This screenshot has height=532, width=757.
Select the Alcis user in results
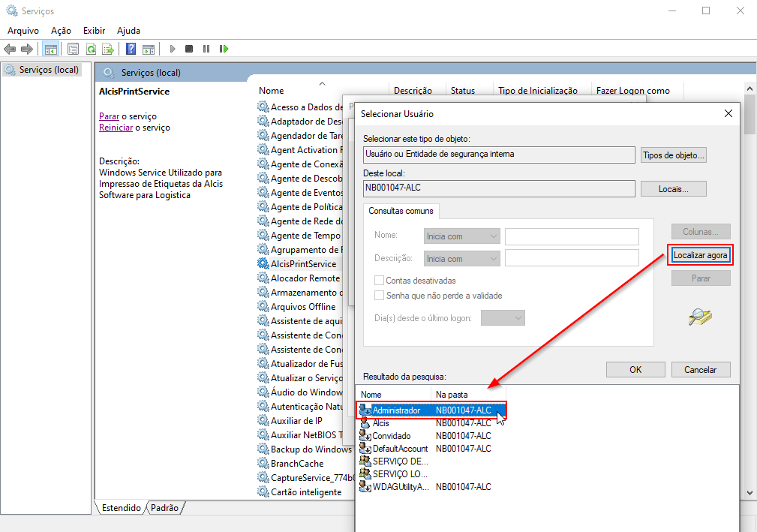point(381,423)
